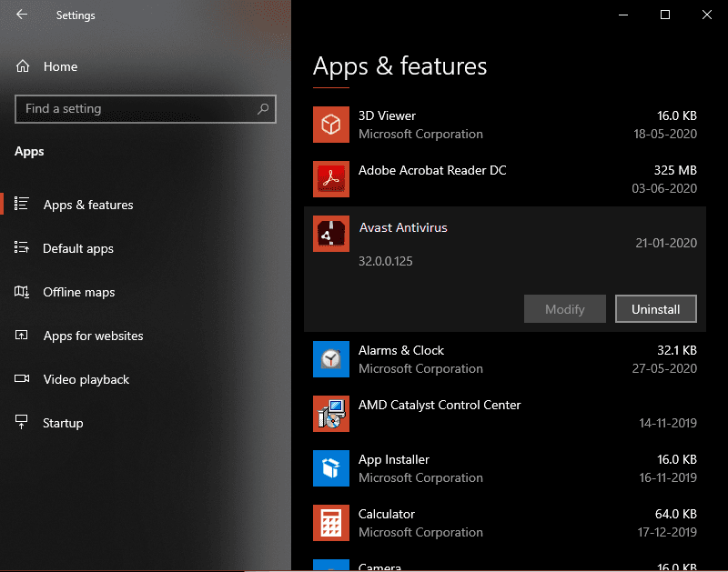728x572 pixels.
Task: Open Startup section
Action: click(63, 423)
